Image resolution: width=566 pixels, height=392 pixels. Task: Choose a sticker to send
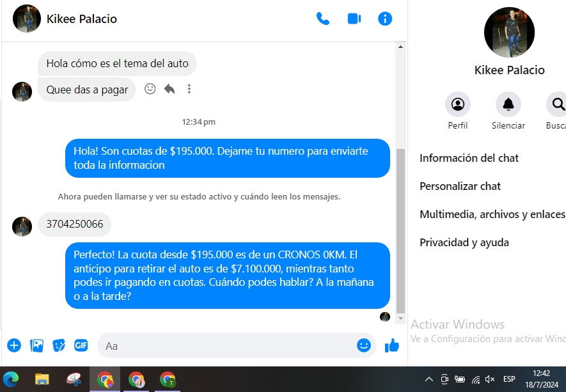click(x=59, y=346)
